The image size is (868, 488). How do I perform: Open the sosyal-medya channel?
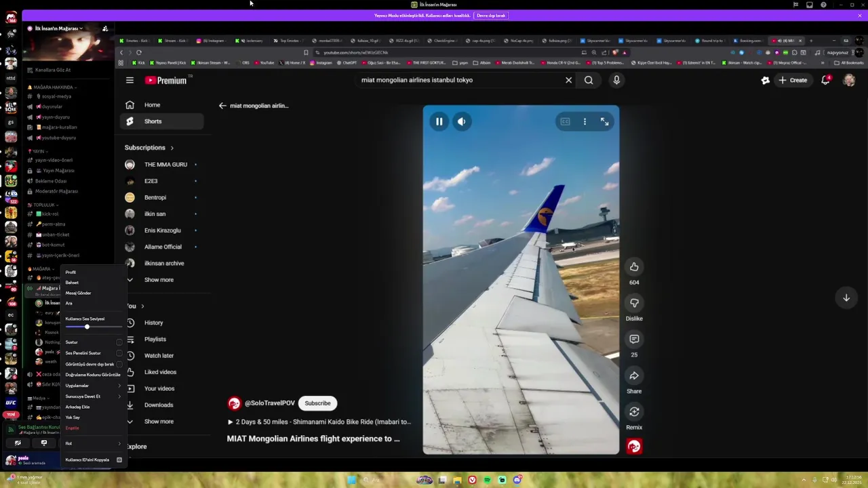pos(56,96)
